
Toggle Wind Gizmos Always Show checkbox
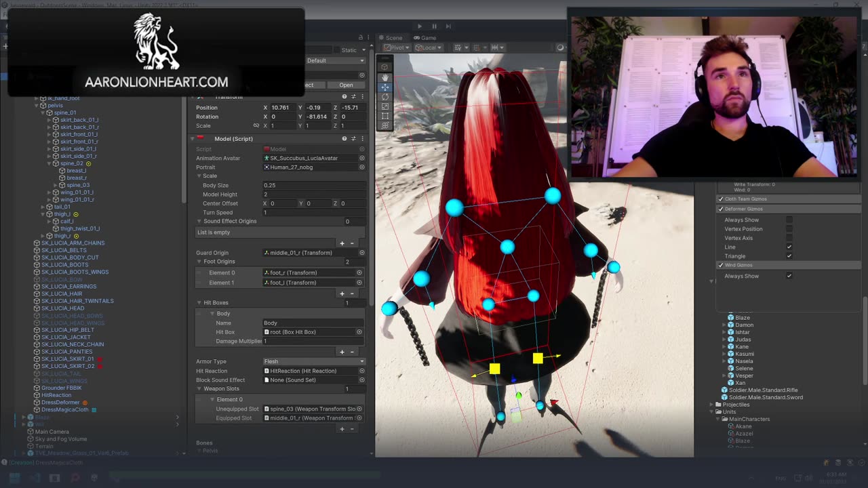point(789,276)
